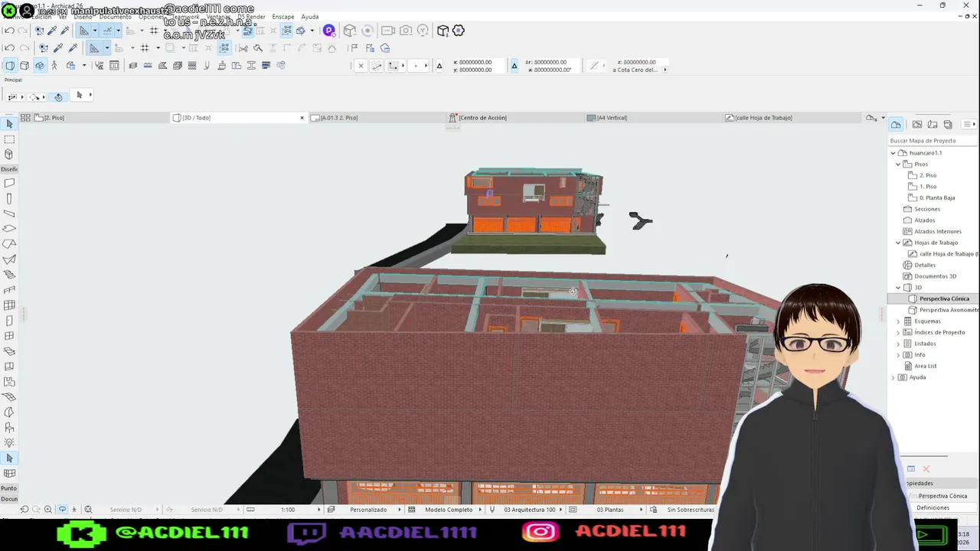Select 0. Planta Baja story
Viewport: 980px width, 551px height.
coord(937,197)
